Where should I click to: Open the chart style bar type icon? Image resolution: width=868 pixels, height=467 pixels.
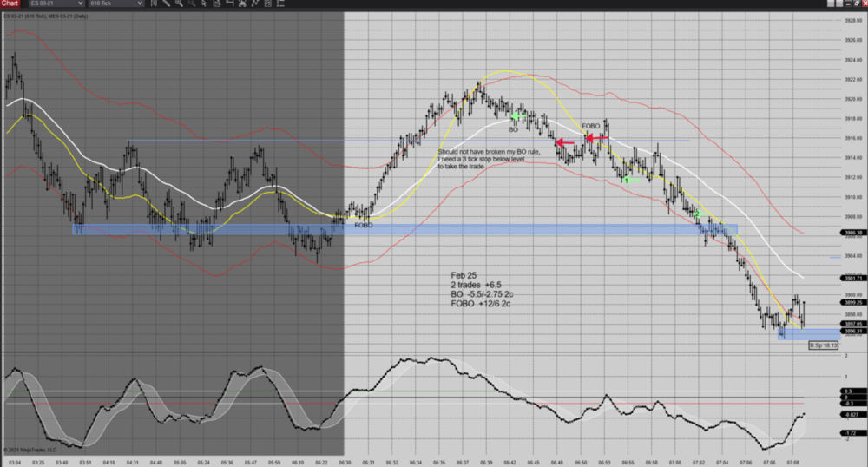coord(154,3)
